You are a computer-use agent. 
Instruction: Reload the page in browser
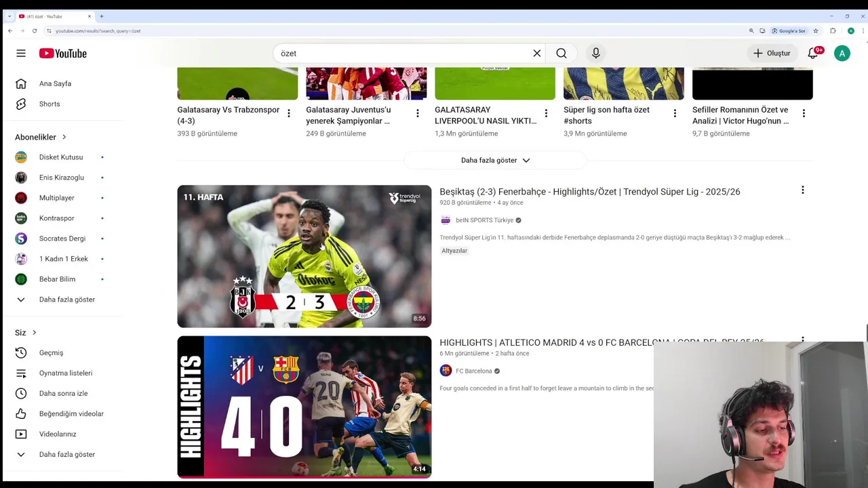pos(34,30)
